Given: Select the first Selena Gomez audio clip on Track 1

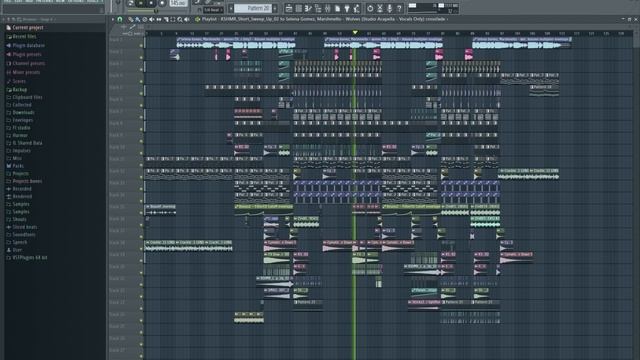Looking at the screenshot, I should point(236,42).
